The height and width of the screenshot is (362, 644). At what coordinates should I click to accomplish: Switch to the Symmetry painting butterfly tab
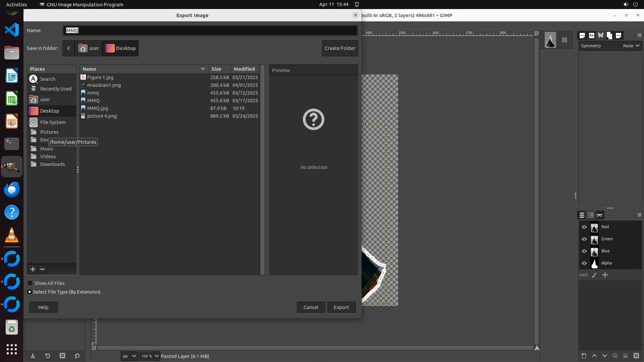600,36
